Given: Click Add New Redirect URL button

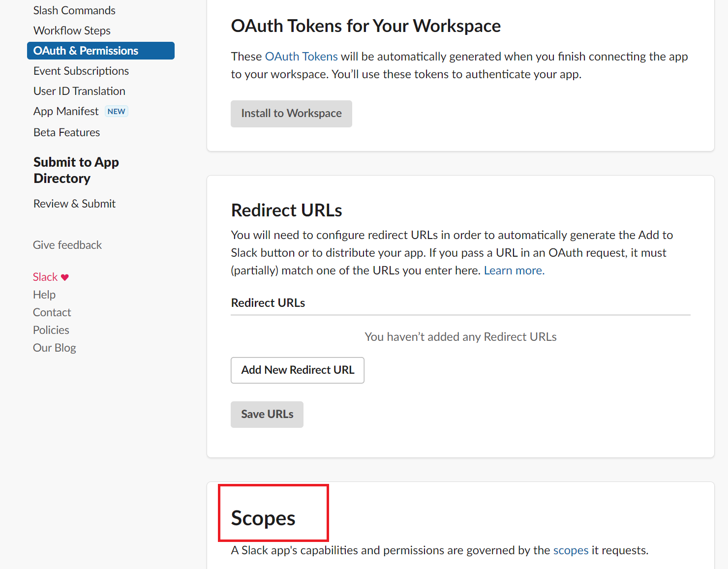Looking at the screenshot, I should (x=298, y=370).
